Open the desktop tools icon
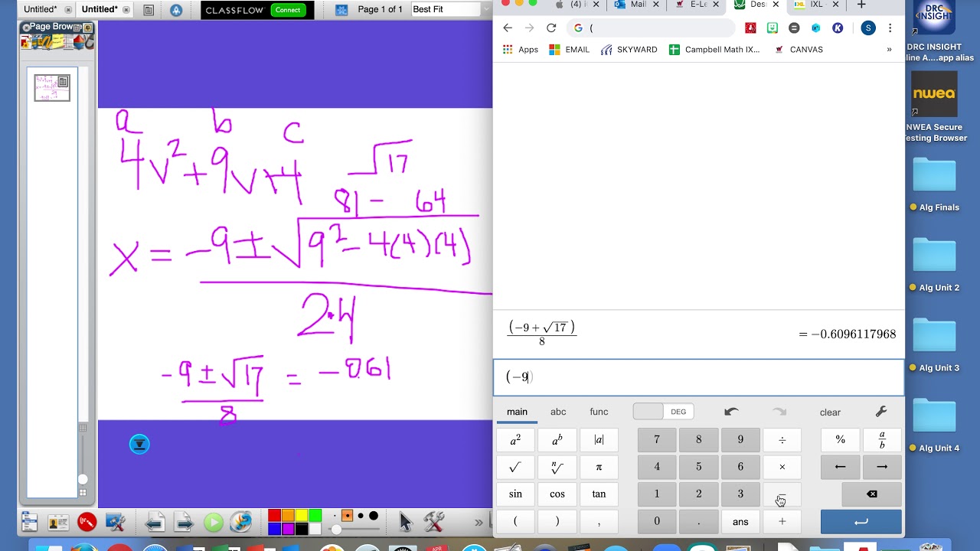 pyautogui.click(x=116, y=522)
